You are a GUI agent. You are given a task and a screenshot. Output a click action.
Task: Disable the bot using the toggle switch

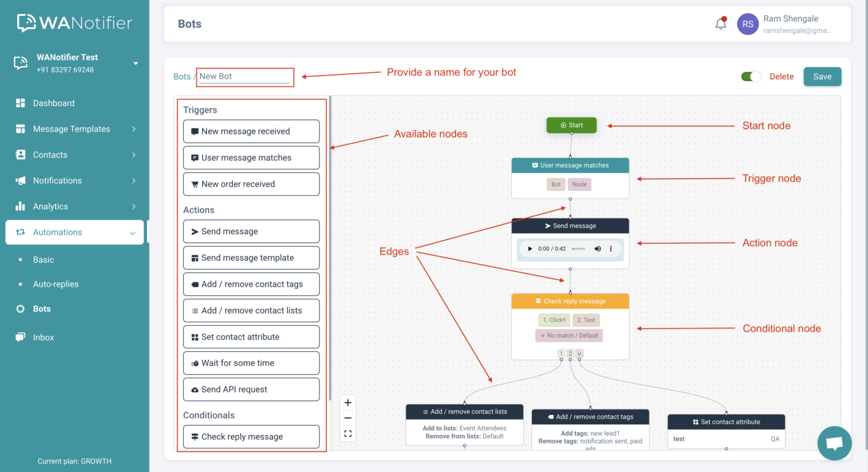pos(750,76)
